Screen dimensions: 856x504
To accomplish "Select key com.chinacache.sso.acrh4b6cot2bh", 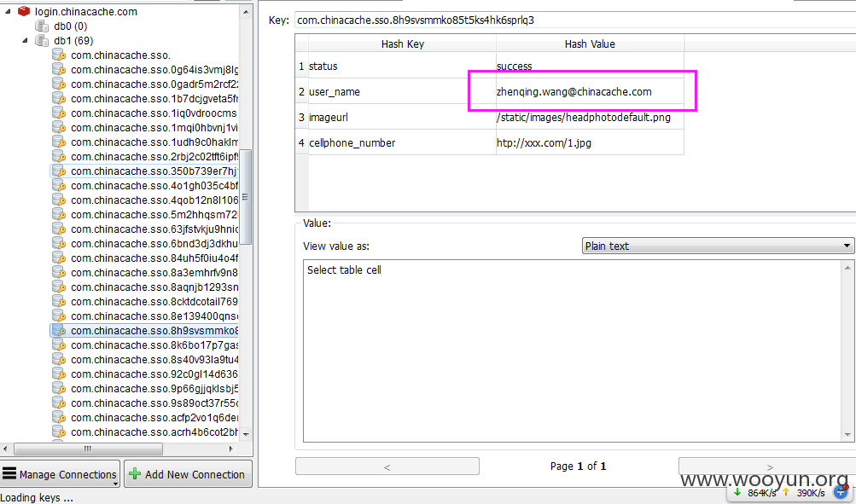I will 154,432.
